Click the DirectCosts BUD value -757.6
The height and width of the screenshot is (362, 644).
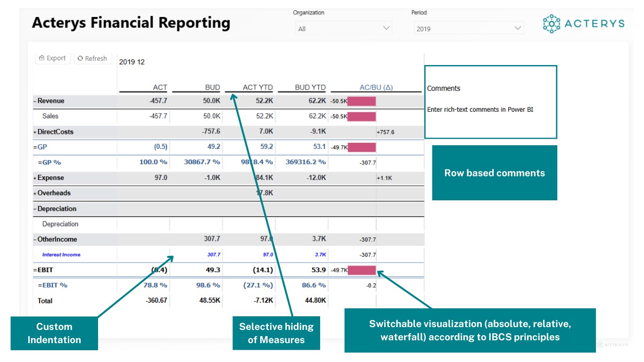click(210, 132)
